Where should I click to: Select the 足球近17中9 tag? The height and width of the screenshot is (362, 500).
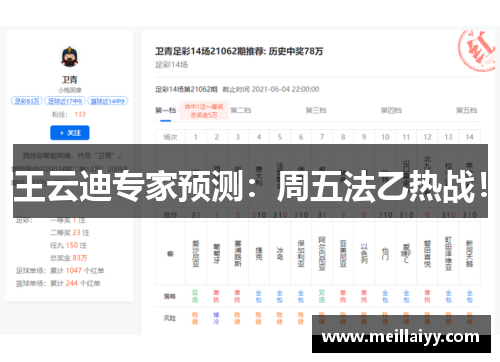pos(65,101)
